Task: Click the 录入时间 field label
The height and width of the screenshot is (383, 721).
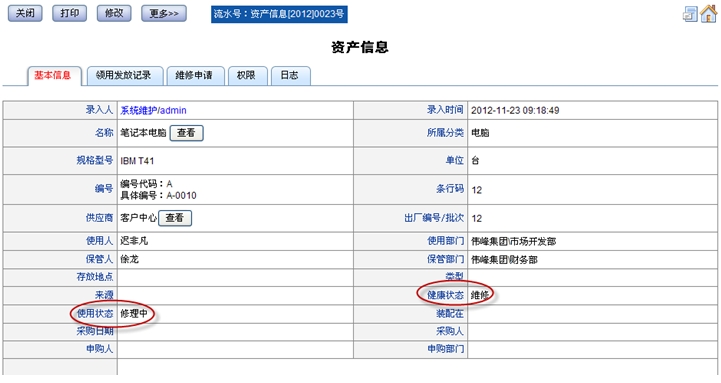Action: (445, 110)
